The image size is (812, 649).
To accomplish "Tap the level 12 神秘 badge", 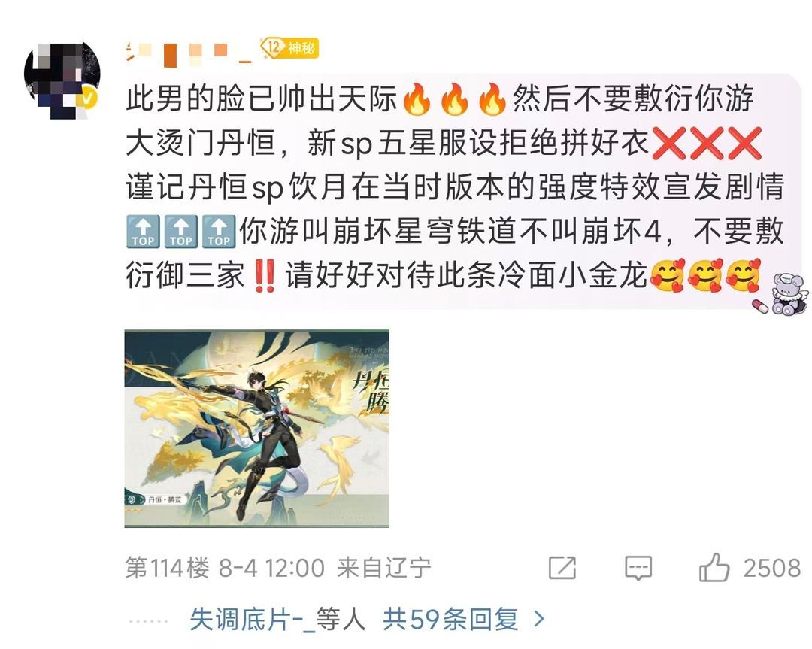I will pyautogui.click(x=289, y=48).
